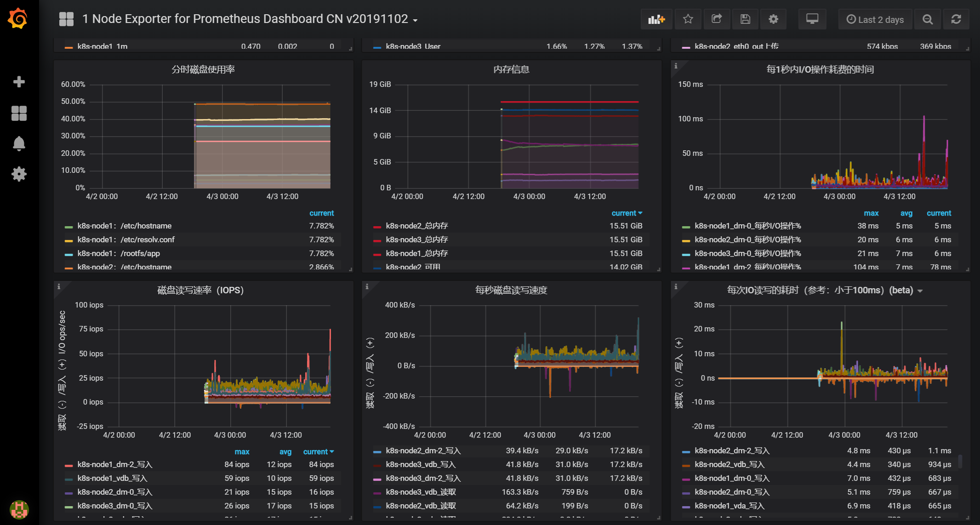Toggle k8s-node1_dm-2_写入 IOPS series

(115, 464)
